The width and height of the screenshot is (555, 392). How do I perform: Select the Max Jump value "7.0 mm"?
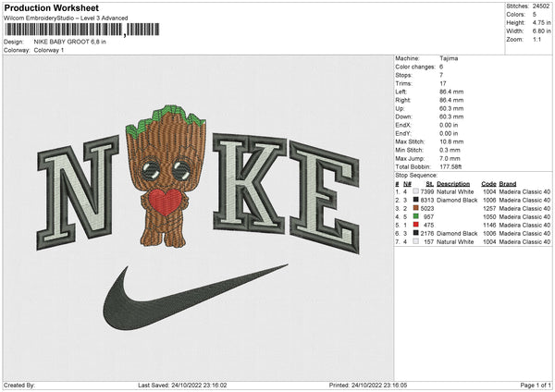pos(450,158)
